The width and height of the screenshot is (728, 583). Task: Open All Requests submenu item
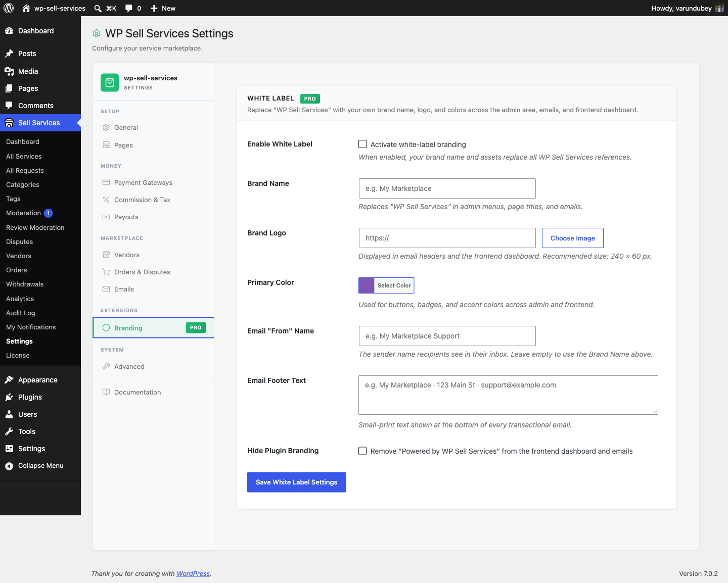click(x=25, y=170)
